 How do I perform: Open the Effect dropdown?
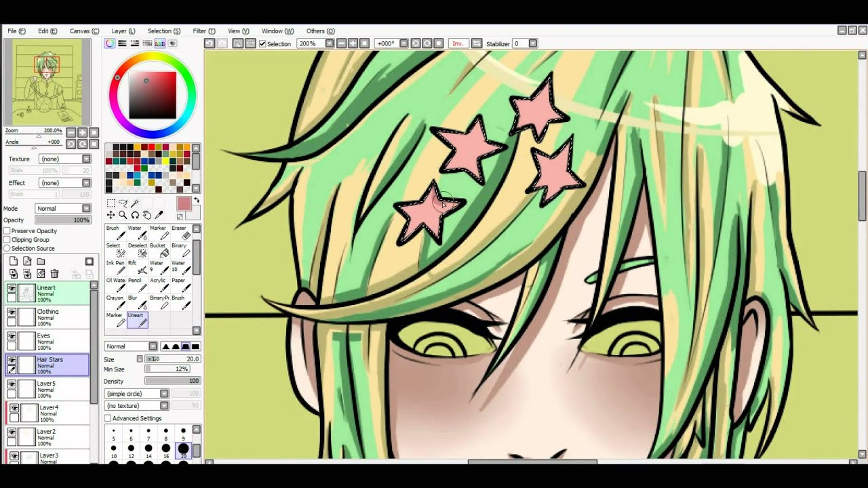click(64, 183)
